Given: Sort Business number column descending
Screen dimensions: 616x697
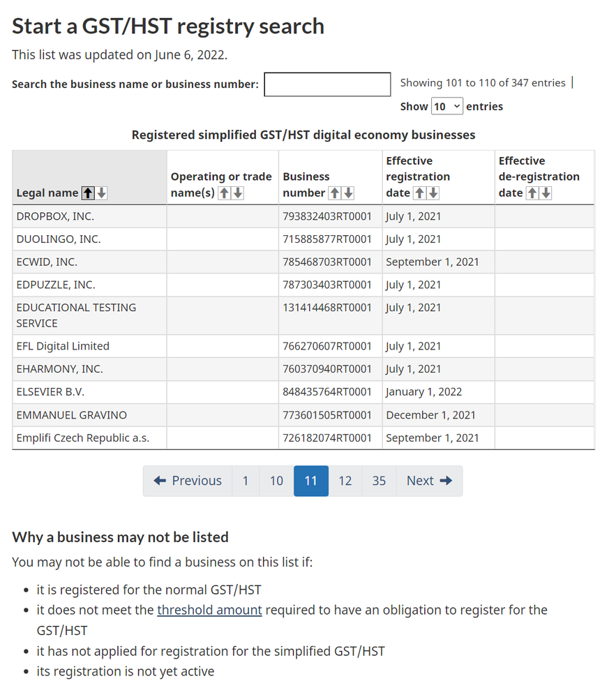Looking at the screenshot, I should [349, 193].
